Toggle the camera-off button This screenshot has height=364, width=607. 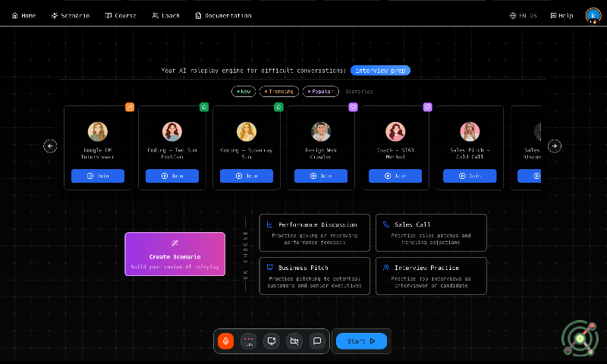(x=294, y=341)
